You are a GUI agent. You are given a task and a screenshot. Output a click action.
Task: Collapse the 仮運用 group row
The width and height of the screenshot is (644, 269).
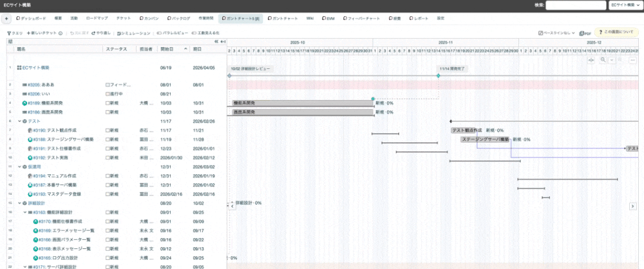click(19, 166)
